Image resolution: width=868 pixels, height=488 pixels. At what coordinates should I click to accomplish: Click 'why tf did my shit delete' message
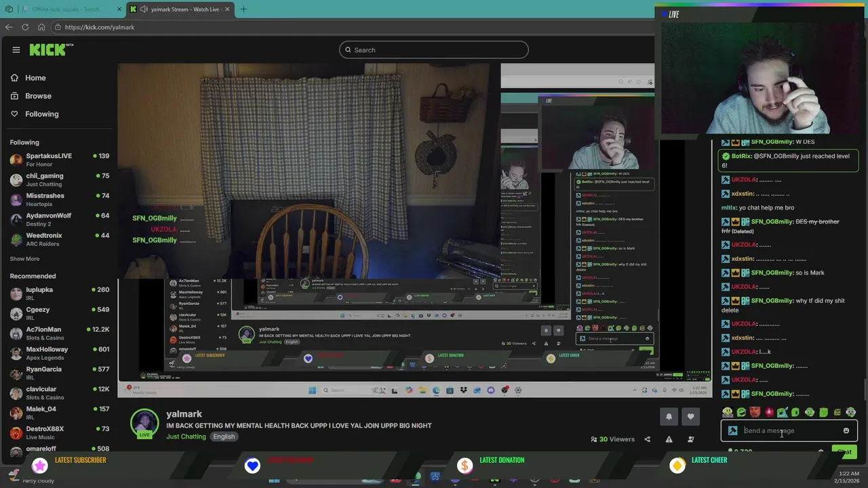(783, 305)
